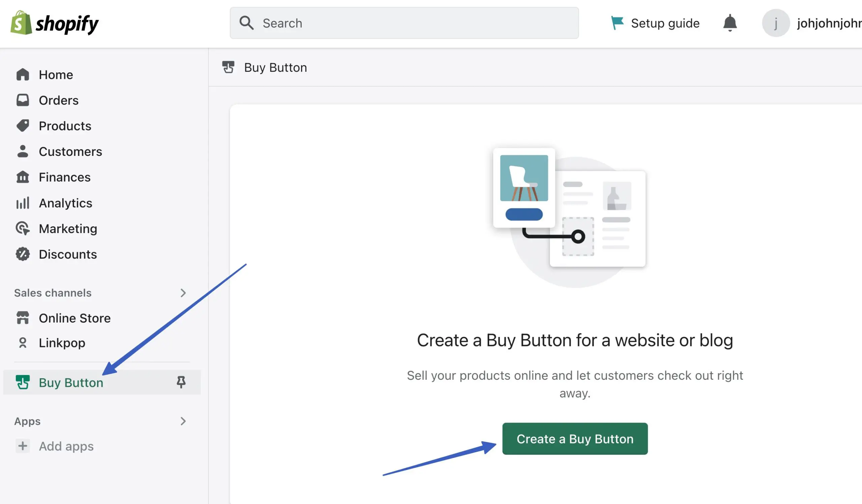
Task: Click the 'Create a Buy Button for a website' heading
Action: pos(575,341)
